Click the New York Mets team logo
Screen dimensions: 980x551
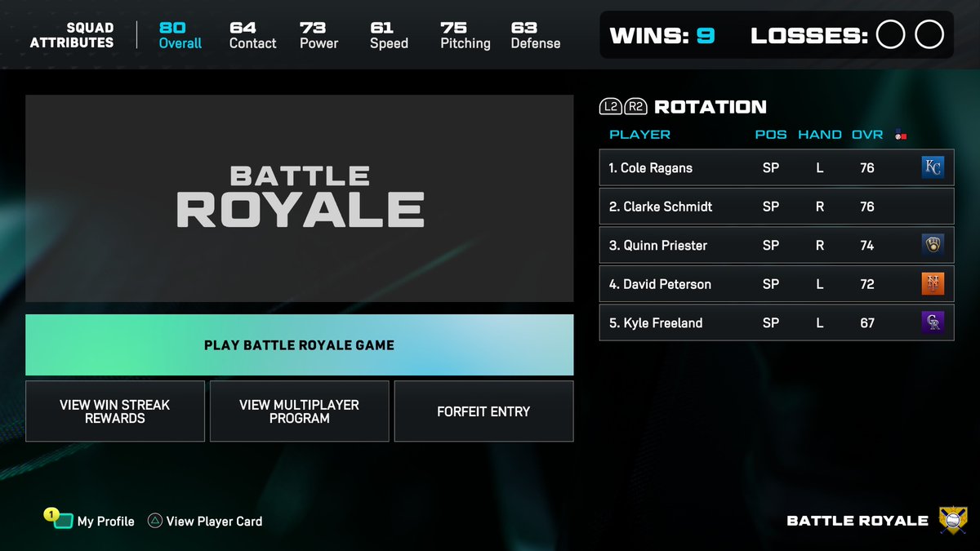click(x=933, y=284)
